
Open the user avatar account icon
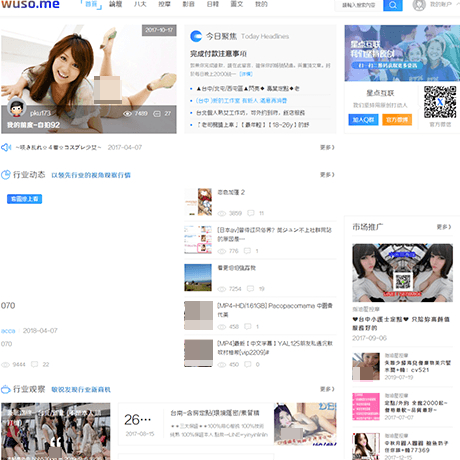click(419, 5)
